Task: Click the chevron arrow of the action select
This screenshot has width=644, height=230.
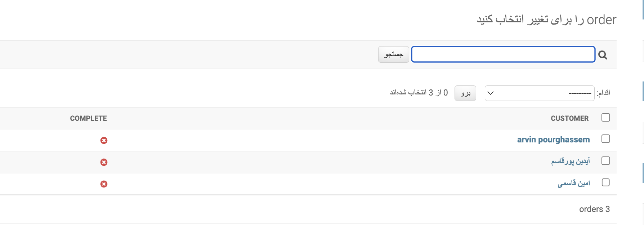Action: [x=491, y=93]
